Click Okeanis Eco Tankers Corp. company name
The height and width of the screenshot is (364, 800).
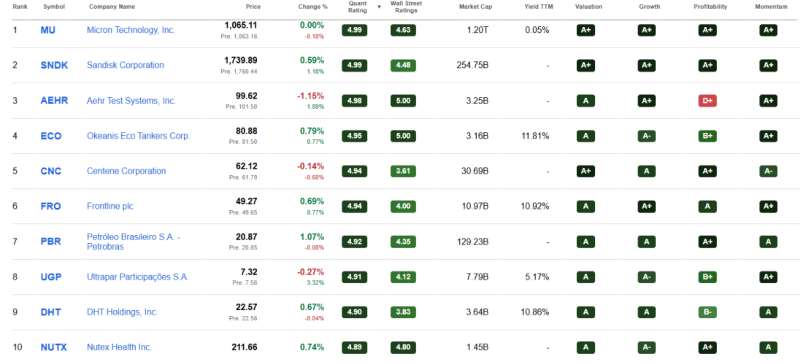pos(138,136)
